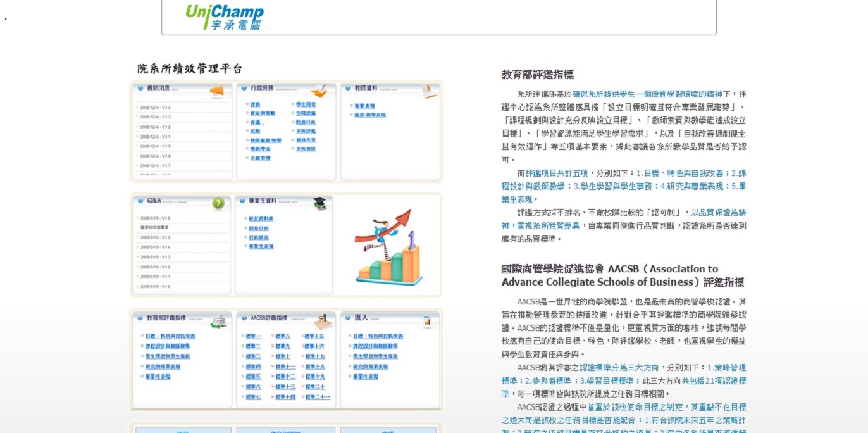Click the icon in 教師資料 panel header

tap(430, 91)
